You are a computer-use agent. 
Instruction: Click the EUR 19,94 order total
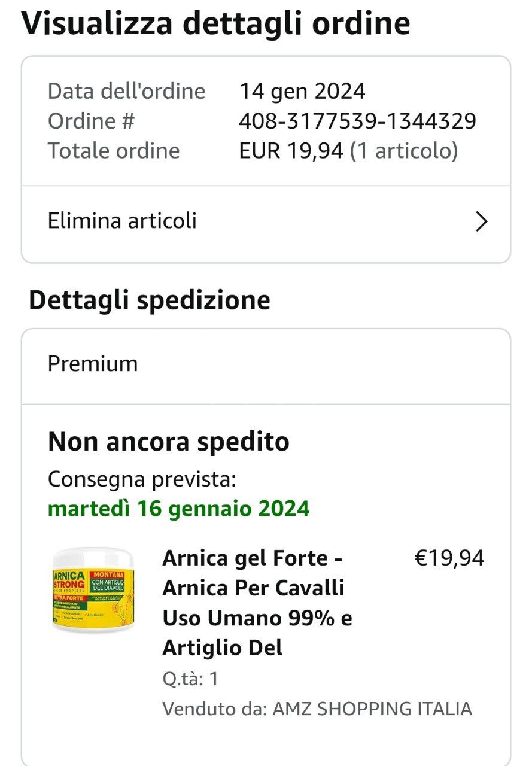(291, 151)
